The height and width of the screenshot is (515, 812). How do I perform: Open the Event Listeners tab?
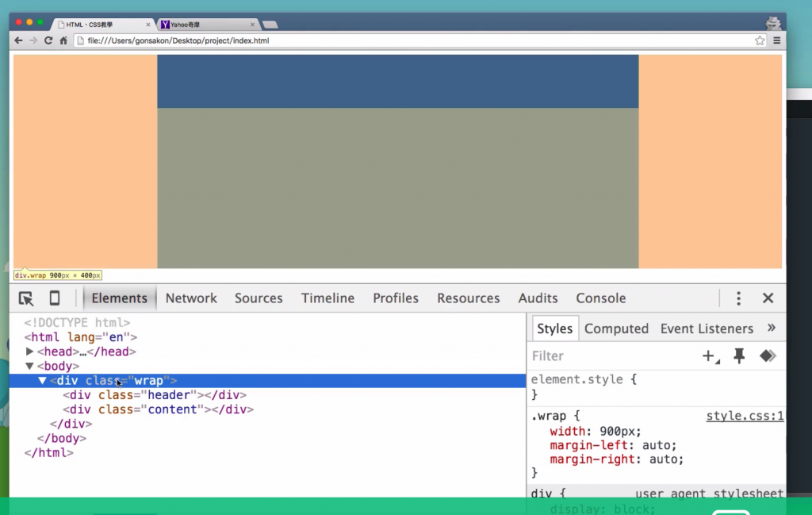(x=707, y=329)
